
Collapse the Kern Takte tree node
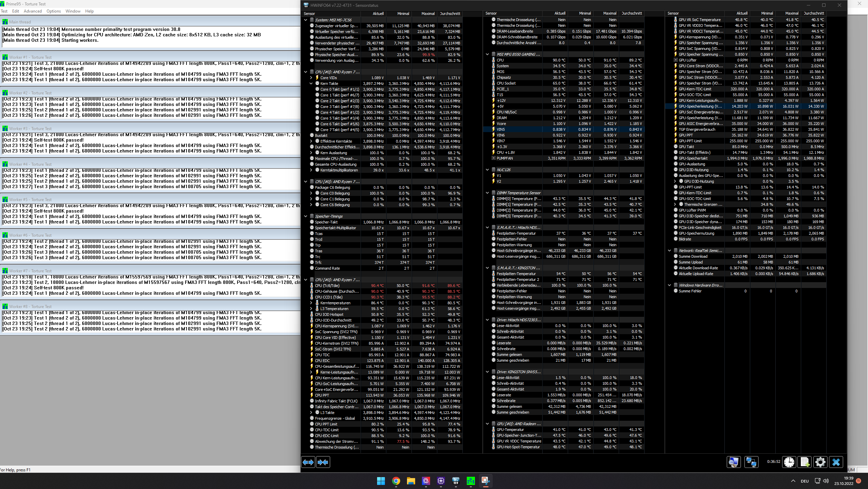311,84
